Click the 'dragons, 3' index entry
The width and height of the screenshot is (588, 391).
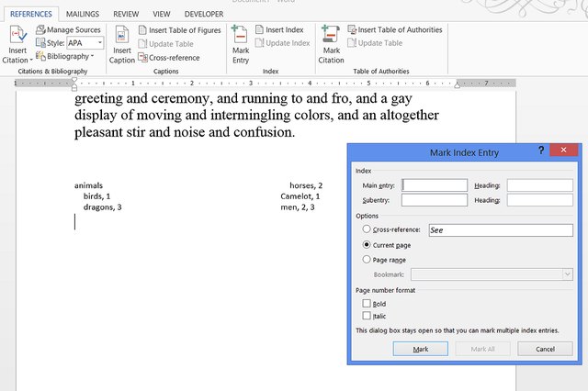(102, 207)
